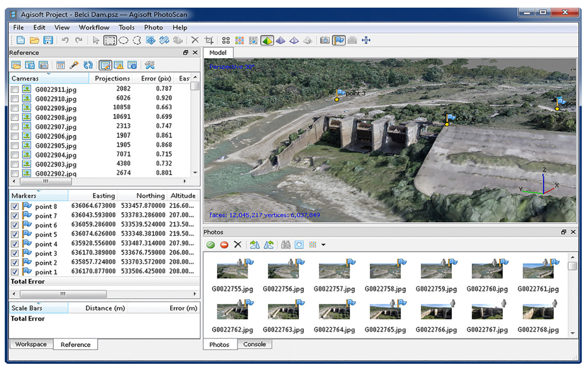The height and width of the screenshot is (370, 588).
Task: Click the Crop Selection tool icon
Action: [x=209, y=40]
